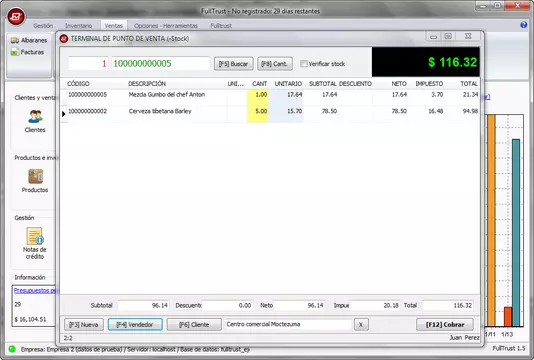Viewport: 534px width, 360px height.
Task: Click the green connection status indicator
Action: tap(12, 349)
